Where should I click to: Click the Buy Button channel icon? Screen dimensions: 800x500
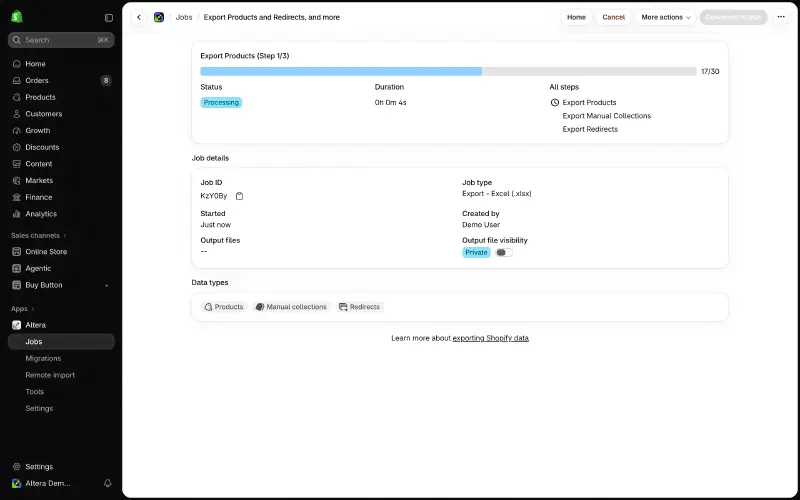[x=17, y=285]
